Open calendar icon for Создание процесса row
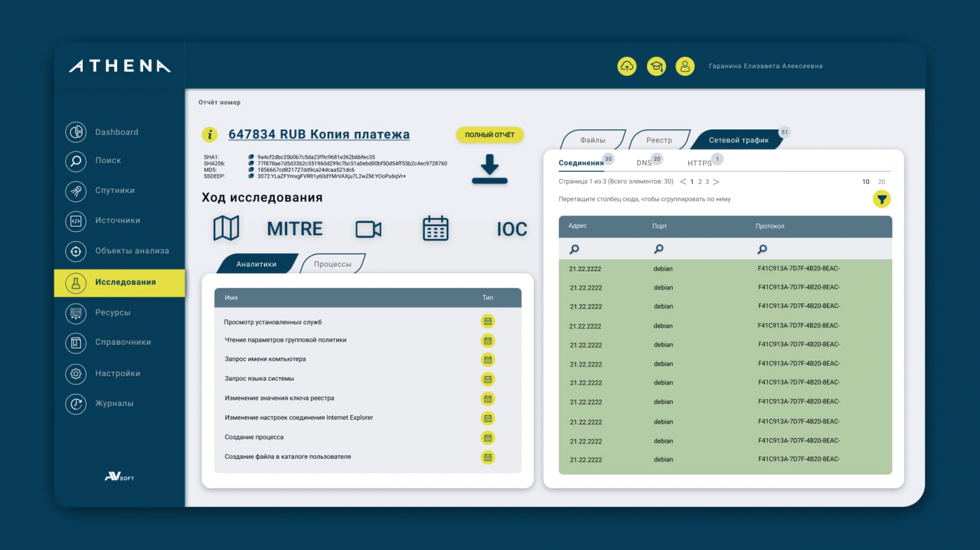Image resolution: width=980 pixels, height=550 pixels. coord(488,438)
